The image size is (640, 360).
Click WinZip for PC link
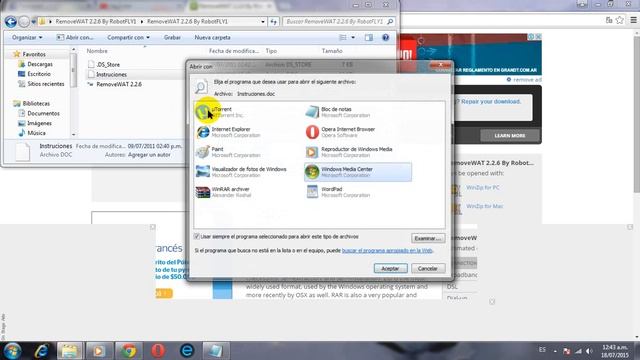(x=482, y=188)
